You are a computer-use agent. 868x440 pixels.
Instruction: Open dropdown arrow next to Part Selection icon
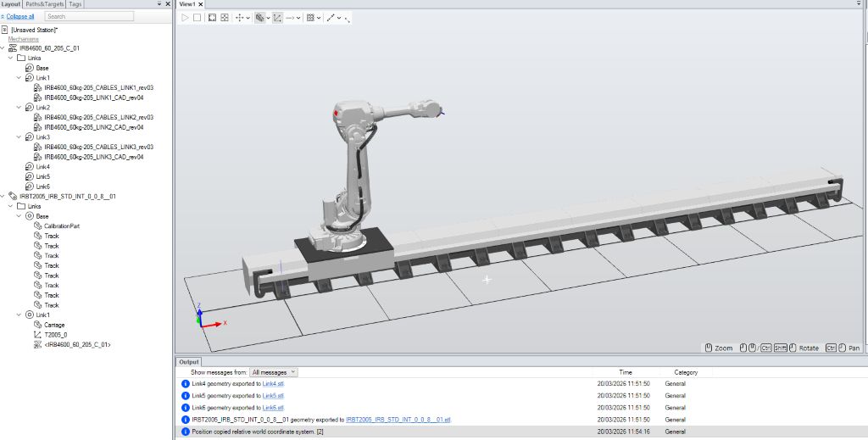click(268, 18)
